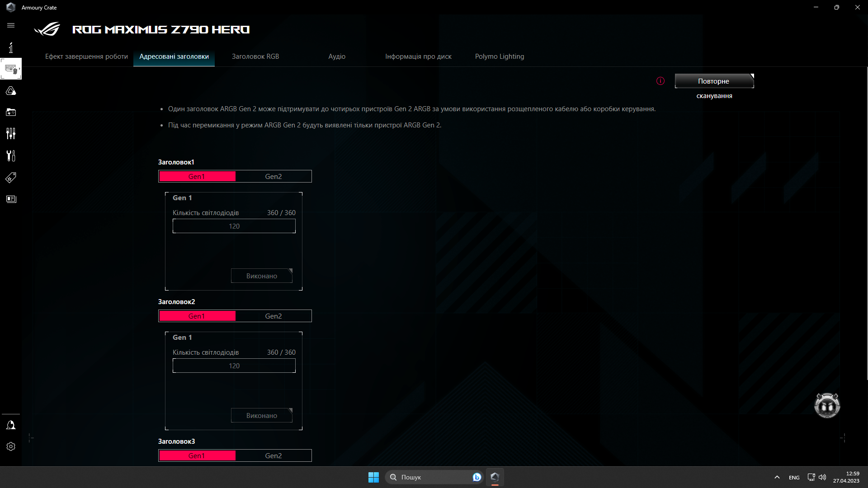
Task: Switch to Адресовані заголовки tab
Action: point(174,56)
